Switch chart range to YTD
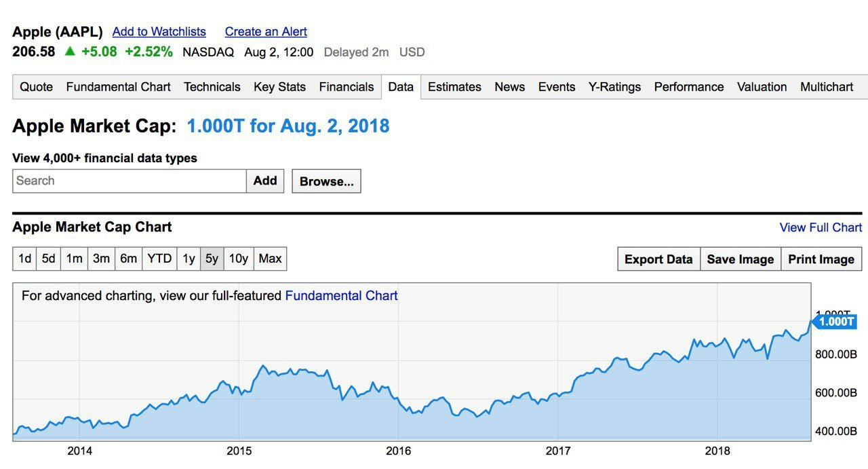868x469 pixels. 159,259
